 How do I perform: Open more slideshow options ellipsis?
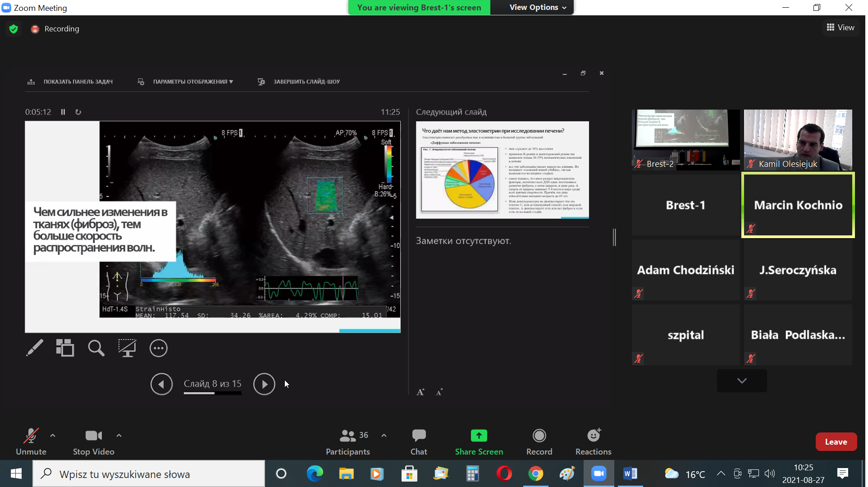click(x=158, y=348)
